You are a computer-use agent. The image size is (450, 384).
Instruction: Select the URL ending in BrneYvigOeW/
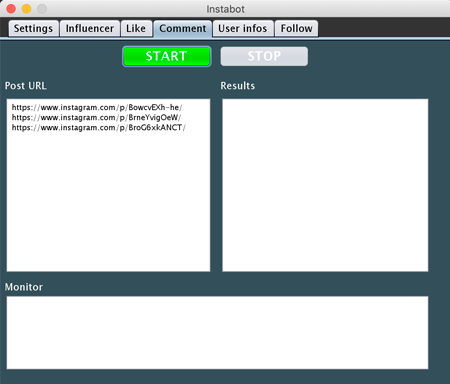tap(96, 117)
